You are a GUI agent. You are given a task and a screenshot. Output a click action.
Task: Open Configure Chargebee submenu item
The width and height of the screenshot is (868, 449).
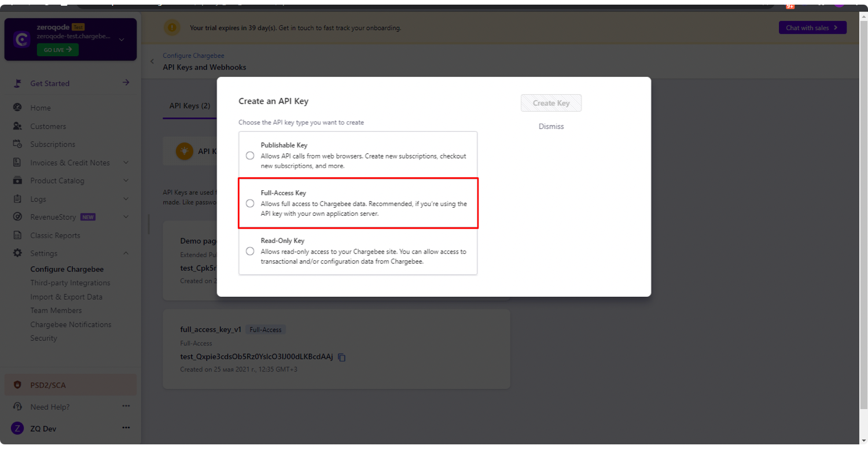coord(67,270)
